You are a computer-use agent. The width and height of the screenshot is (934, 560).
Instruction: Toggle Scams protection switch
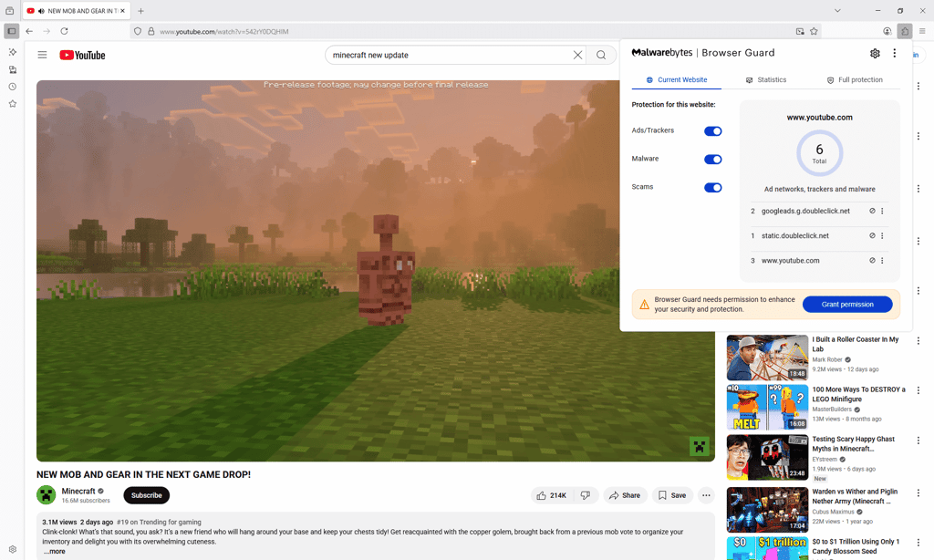click(712, 188)
